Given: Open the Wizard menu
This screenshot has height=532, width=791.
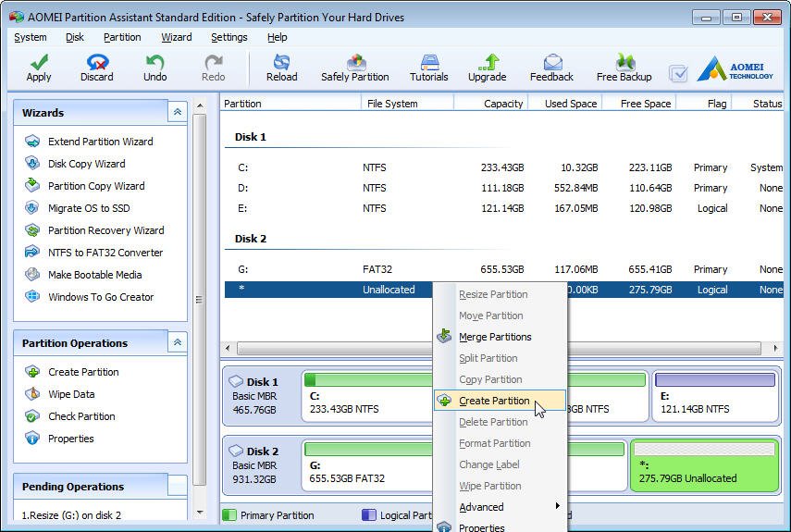Looking at the screenshot, I should click(x=176, y=37).
